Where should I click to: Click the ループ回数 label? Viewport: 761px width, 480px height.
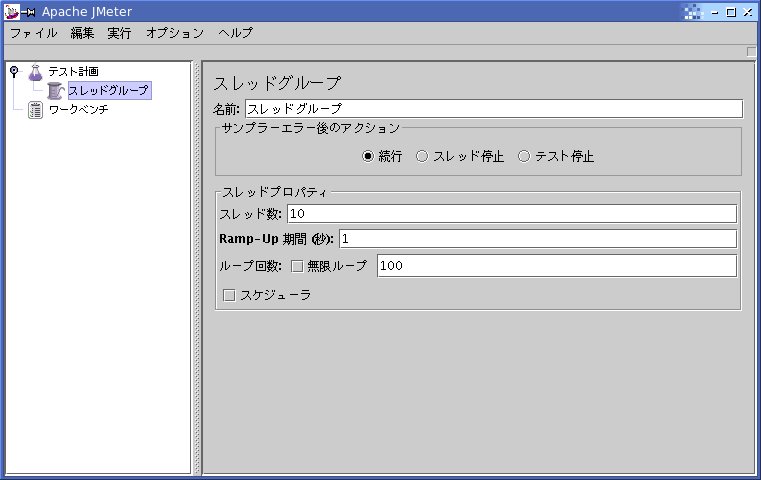click(x=250, y=266)
